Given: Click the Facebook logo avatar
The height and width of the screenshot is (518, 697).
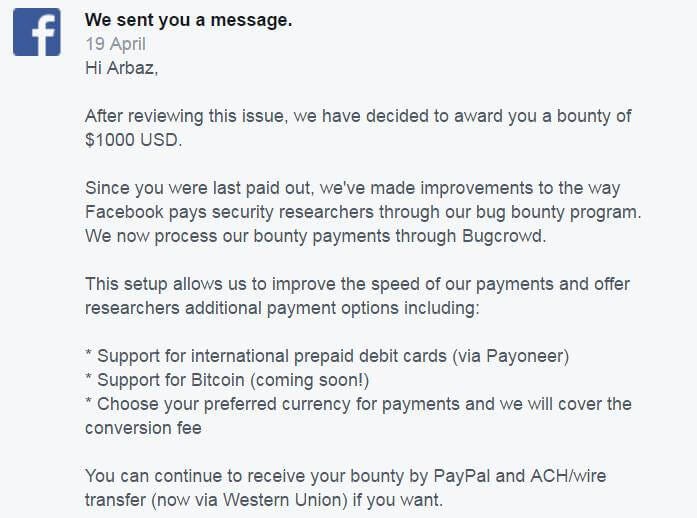Looking at the screenshot, I should (36, 32).
